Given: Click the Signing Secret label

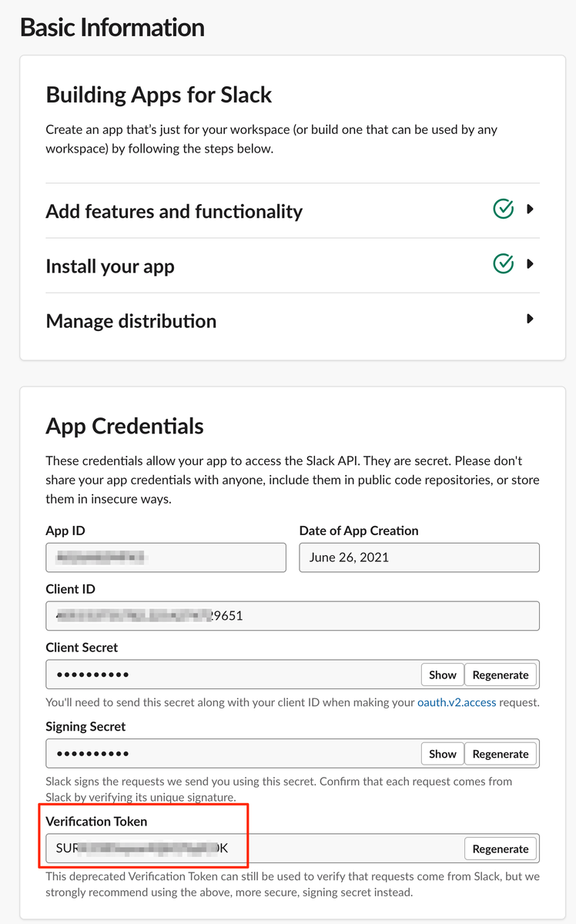Looking at the screenshot, I should pos(85,727).
